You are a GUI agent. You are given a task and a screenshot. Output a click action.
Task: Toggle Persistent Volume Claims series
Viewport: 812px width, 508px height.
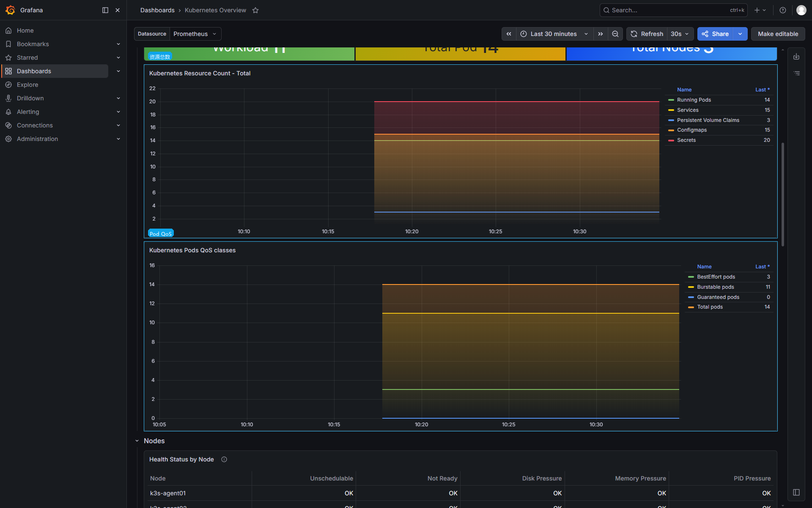coord(708,120)
